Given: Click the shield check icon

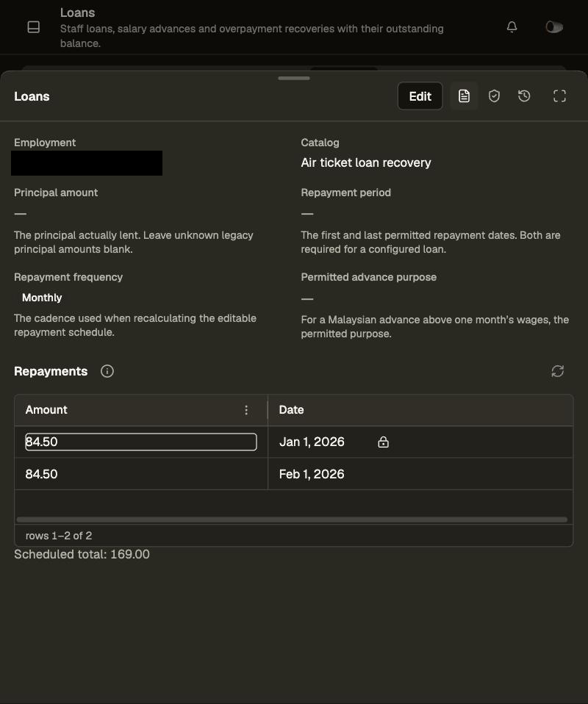Looking at the screenshot, I should 494,96.
